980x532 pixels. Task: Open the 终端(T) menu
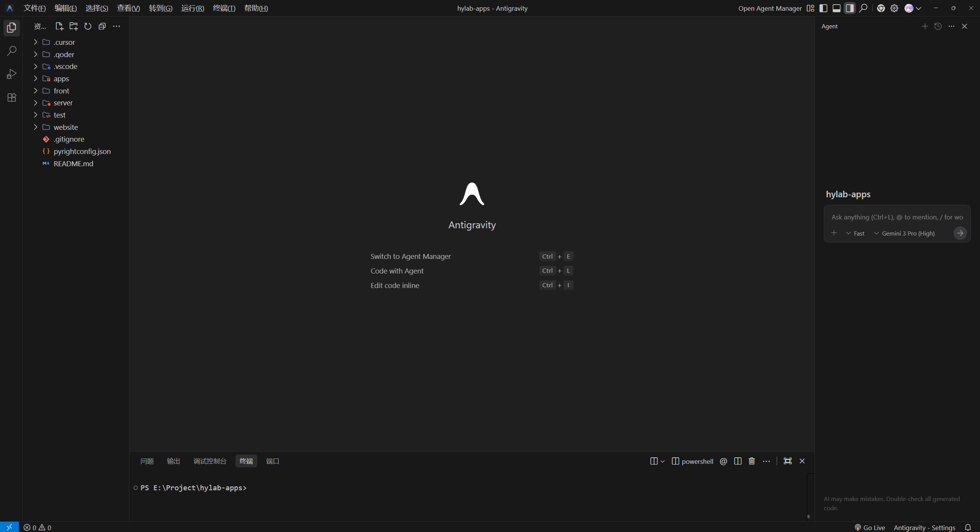pyautogui.click(x=224, y=8)
